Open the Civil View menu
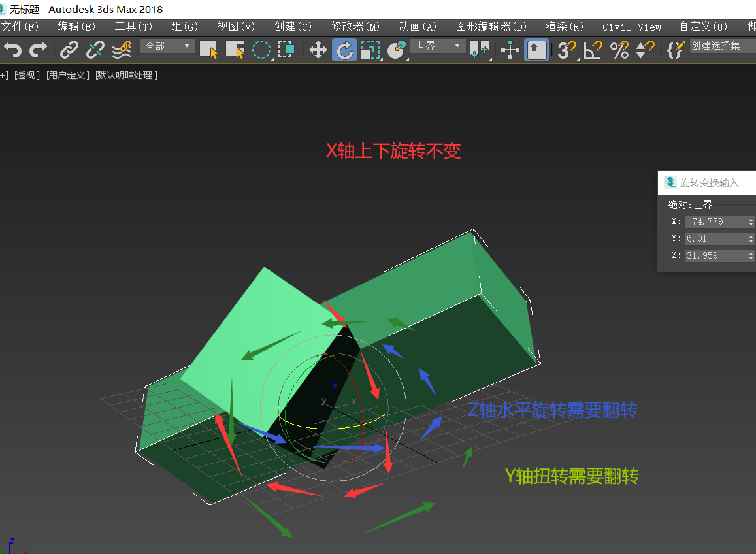The image size is (756, 554). click(x=632, y=27)
